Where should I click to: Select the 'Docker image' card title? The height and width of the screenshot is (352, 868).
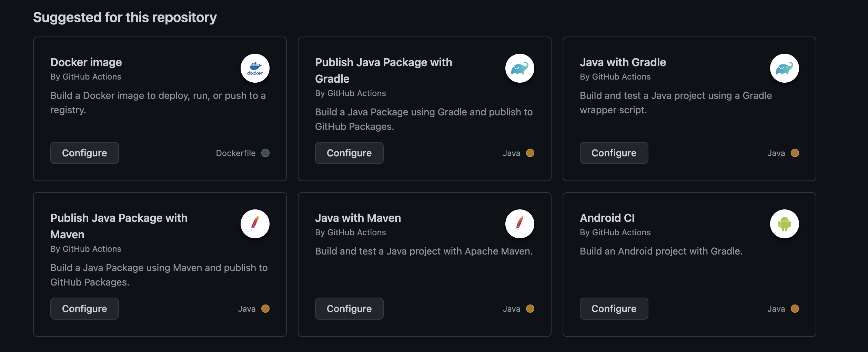(x=86, y=62)
